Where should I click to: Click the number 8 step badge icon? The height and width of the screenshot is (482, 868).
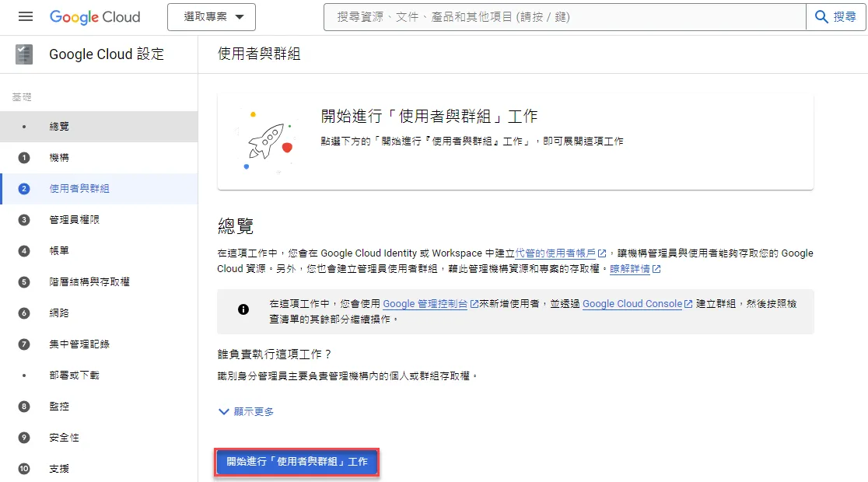24,406
